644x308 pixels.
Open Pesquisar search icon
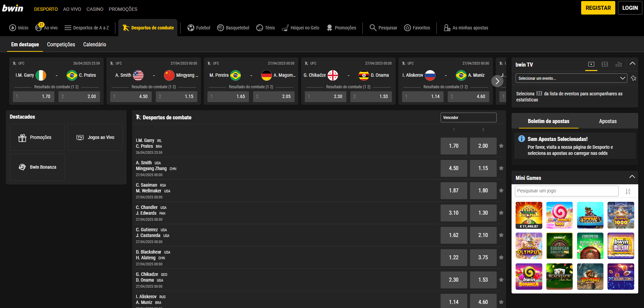pyautogui.click(x=373, y=28)
